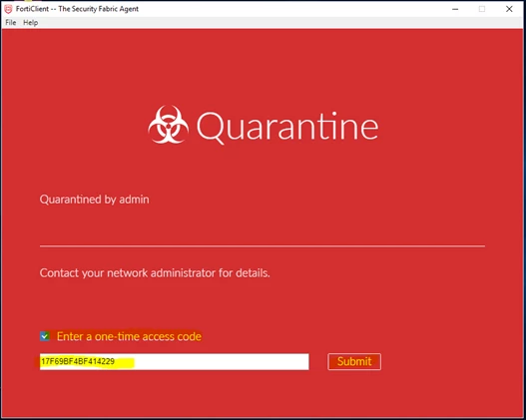Minimize the FortiClient window

(455, 9)
